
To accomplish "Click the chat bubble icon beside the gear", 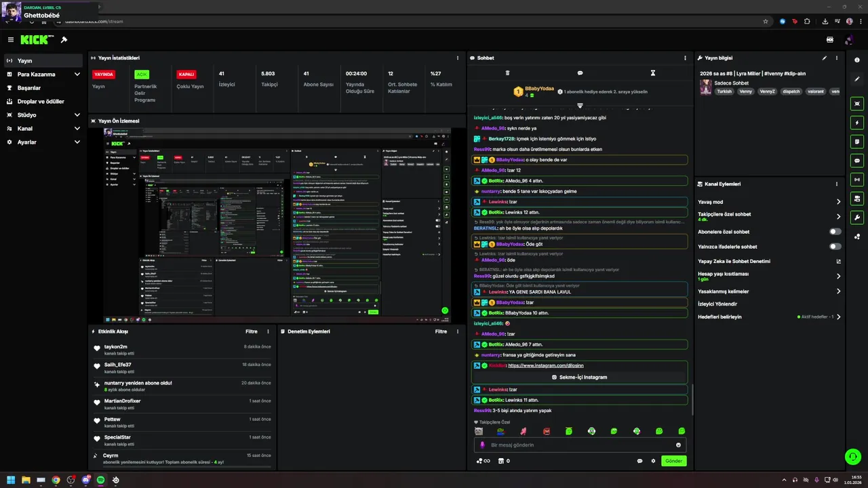I will pyautogui.click(x=639, y=461).
